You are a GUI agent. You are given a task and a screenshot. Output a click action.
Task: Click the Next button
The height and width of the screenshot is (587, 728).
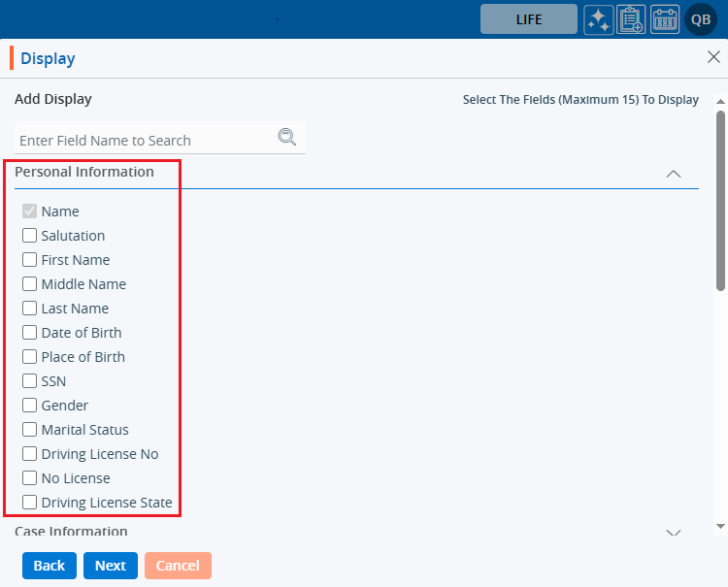point(110,566)
